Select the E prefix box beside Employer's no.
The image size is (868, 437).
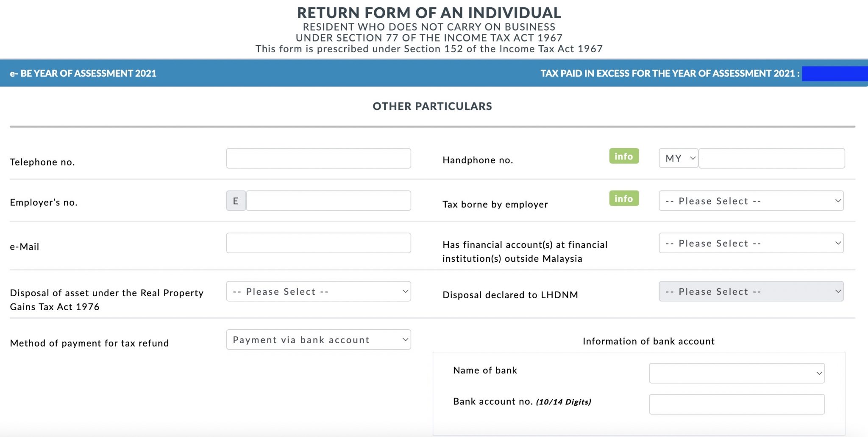(236, 200)
